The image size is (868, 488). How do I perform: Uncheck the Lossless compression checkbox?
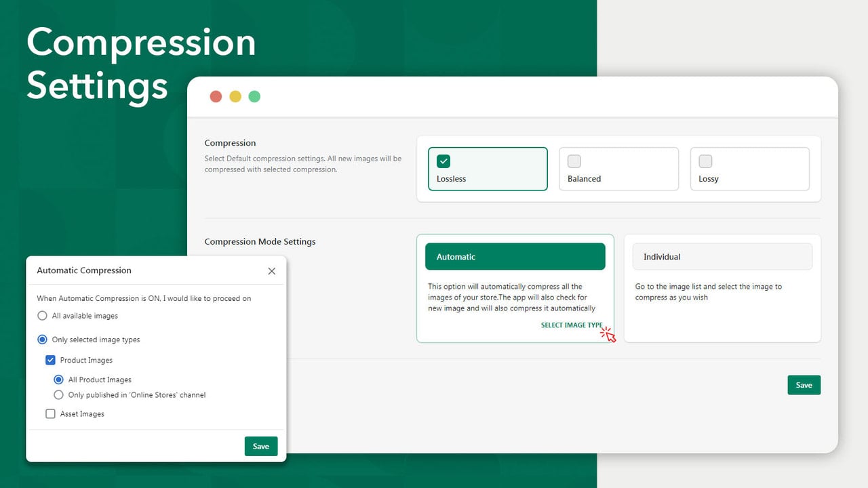(x=443, y=161)
